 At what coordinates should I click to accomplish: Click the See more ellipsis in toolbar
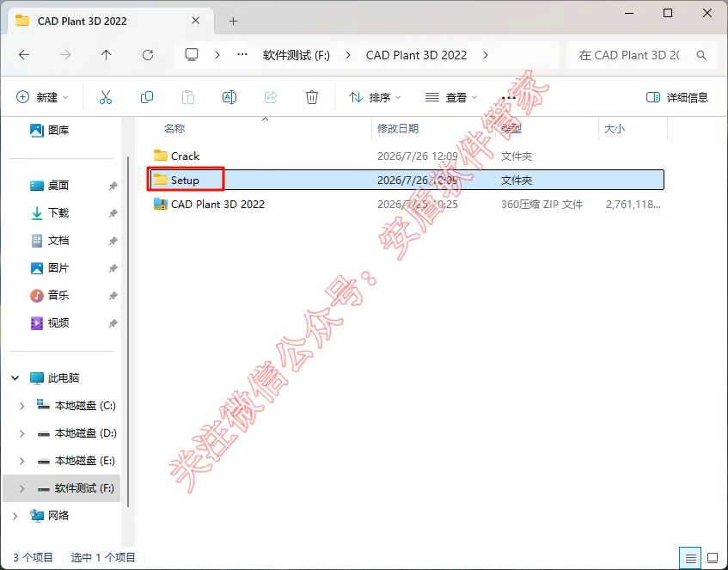[509, 97]
